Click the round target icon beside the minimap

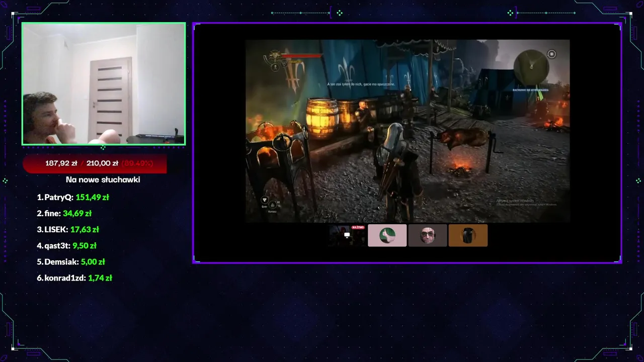551,54
